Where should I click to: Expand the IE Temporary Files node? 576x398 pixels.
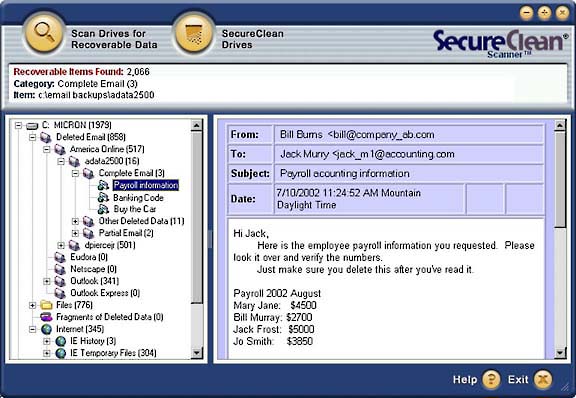coord(47,353)
